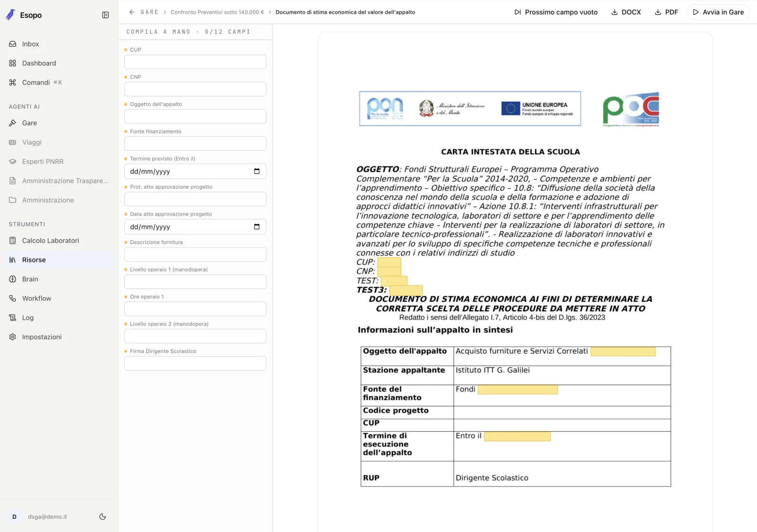757x532 pixels.
Task: Click the PON logo banner image
Action: (470, 109)
